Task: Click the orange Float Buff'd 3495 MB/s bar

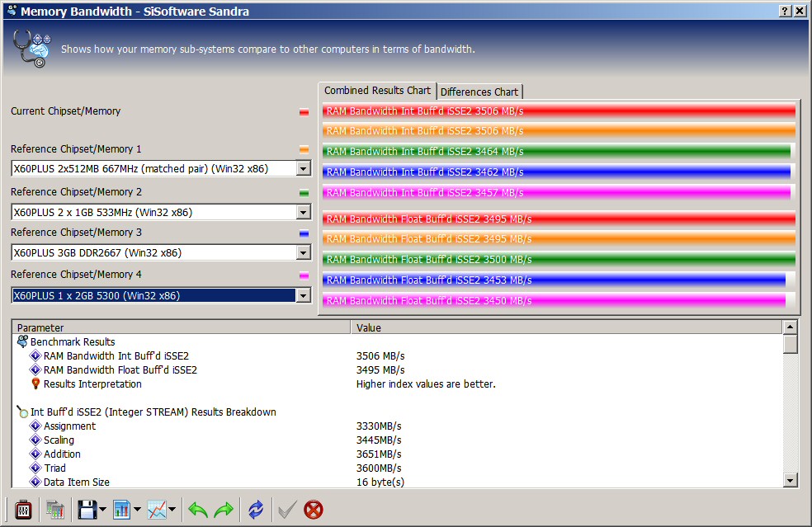Action: click(559, 238)
